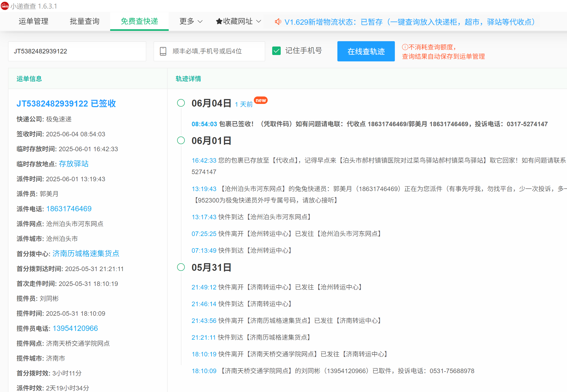Screen dimensions: 567x392
Task: Click the 济南历城格速集货点 link
Action: pyautogui.click(x=86, y=254)
